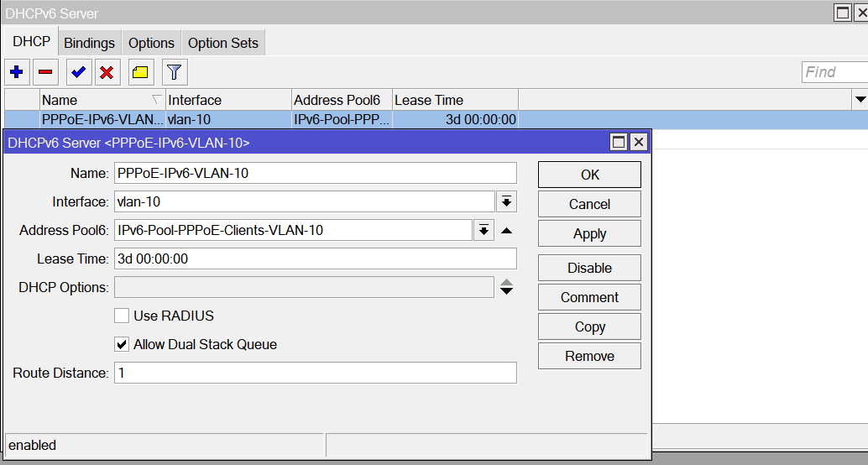Click the Lease Time input field
Screen dimensions: 868x465
click(315, 259)
